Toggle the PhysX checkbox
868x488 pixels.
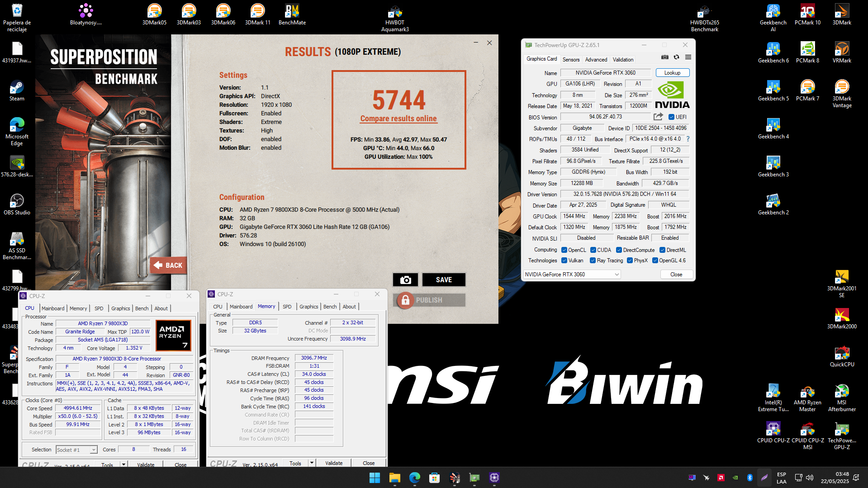point(630,261)
